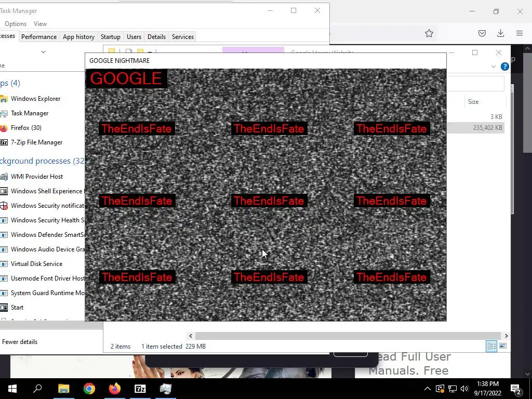The width and height of the screenshot is (532, 399).
Task: Click the red GOOGLE label
Action: 126,78
